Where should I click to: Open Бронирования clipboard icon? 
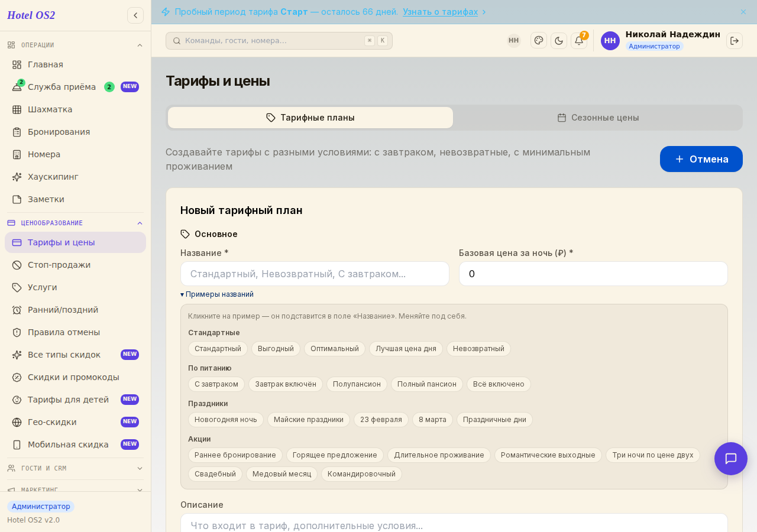tap(17, 132)
